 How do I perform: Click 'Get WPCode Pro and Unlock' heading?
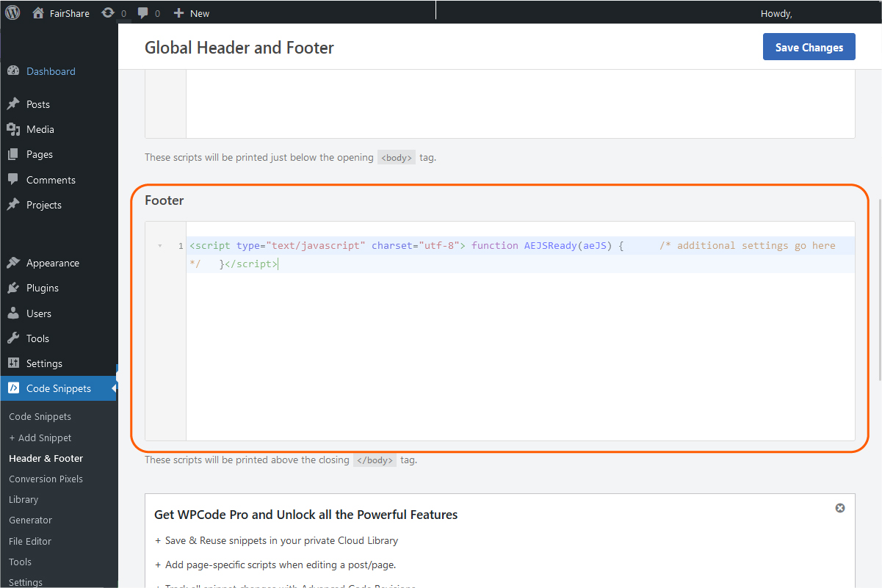(x=306, y=515)
